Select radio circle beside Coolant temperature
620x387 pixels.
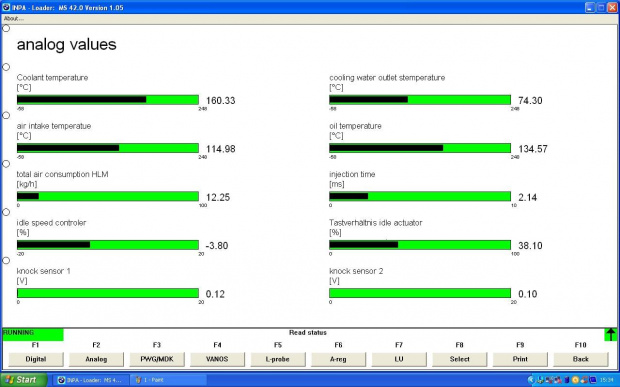tap(6, 67)
